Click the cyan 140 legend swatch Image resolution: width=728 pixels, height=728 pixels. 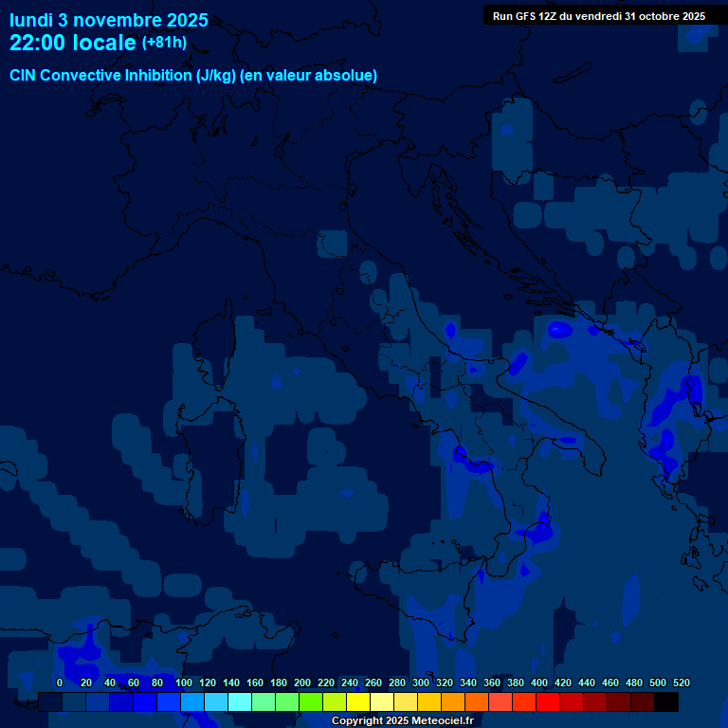[240, 702]
